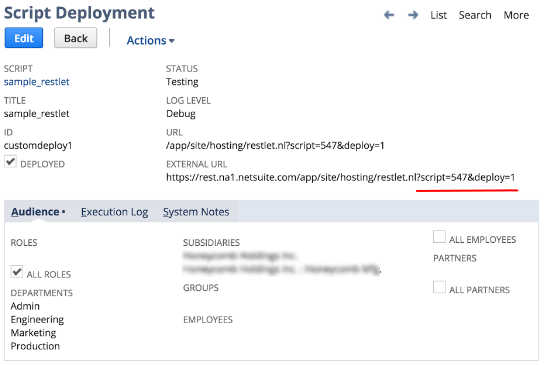
Task: Click the Script Deployment page heading
Action: 79,13
